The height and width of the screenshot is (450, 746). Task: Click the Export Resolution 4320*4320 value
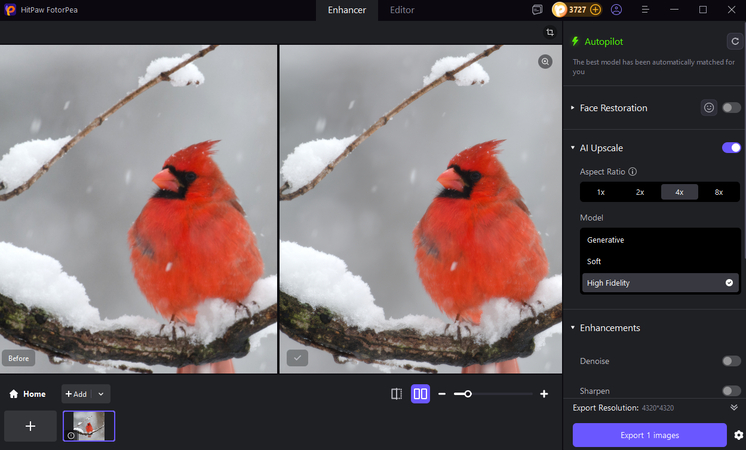(x=658, y=408)
